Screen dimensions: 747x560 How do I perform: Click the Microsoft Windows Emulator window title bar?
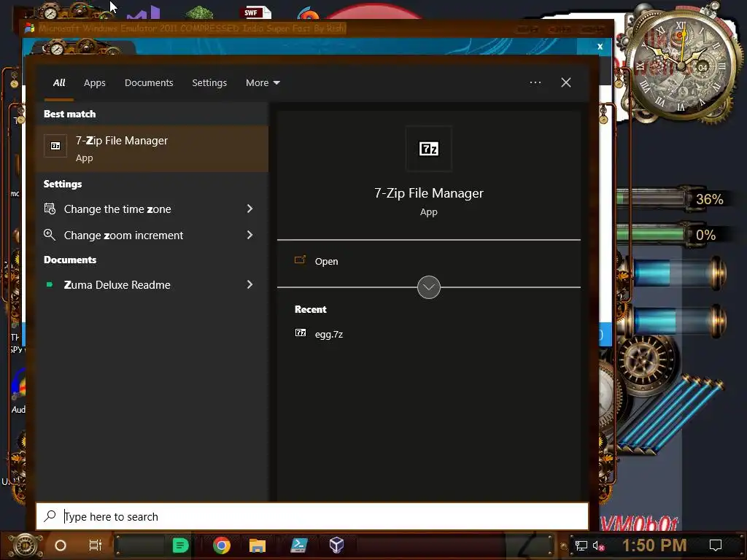tap(318, 28)
